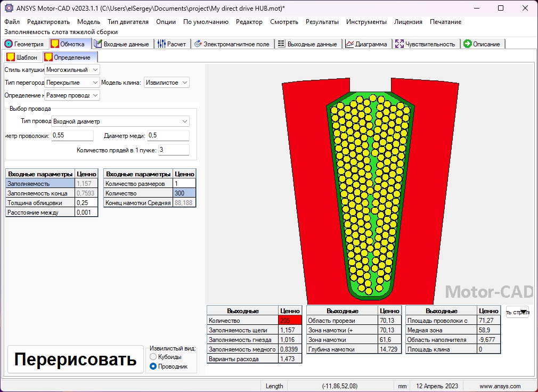The width and height of the screenshot is (538, 392).
Task: Click the red Количество 205 output cell
Action: [x=290, y=321]
